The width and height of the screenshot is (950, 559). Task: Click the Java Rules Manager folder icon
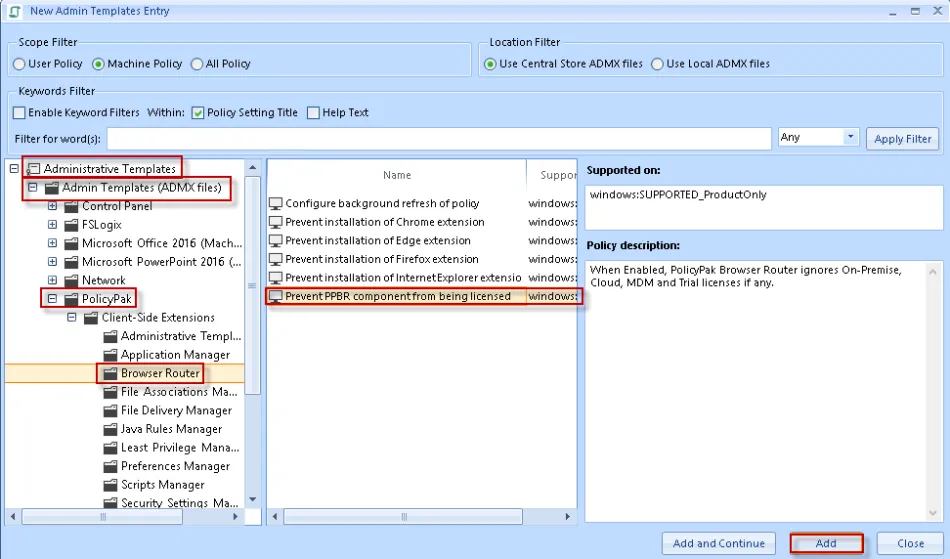point(110,429)
